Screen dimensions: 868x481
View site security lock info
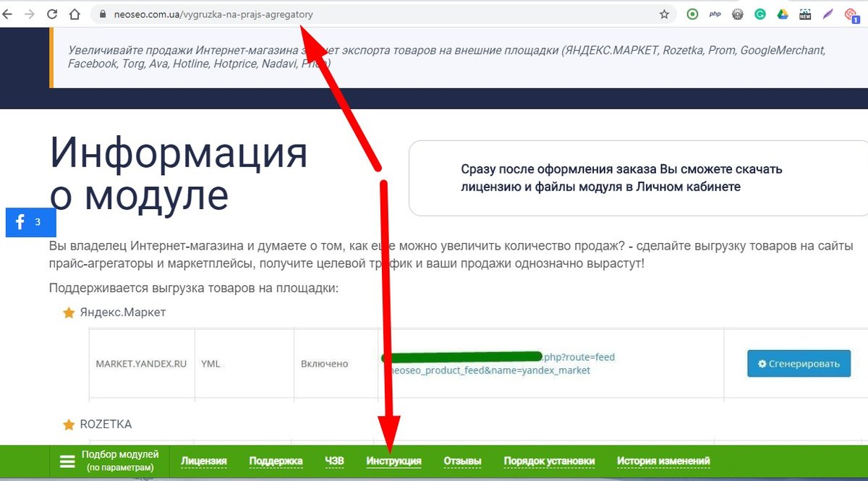point(101,14)
